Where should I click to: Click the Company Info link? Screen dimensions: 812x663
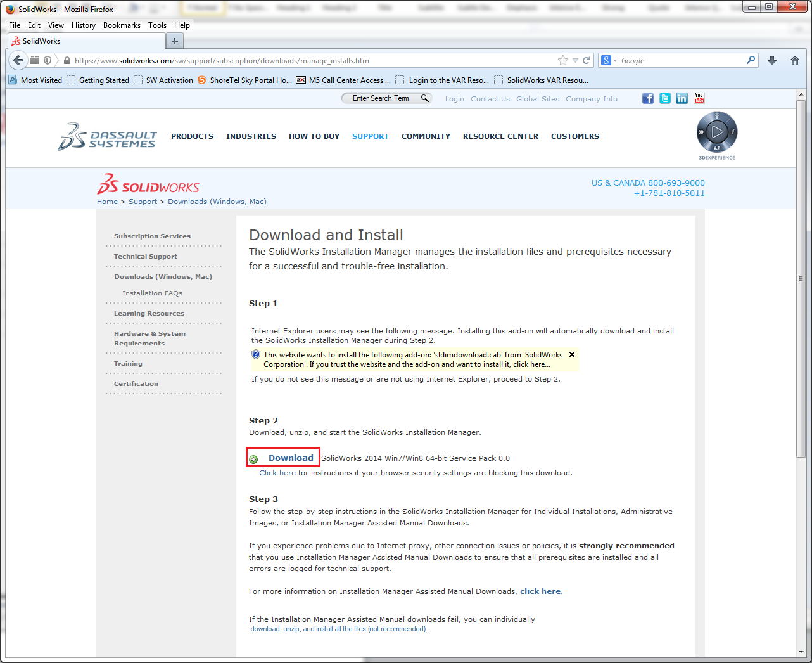tap(592, 99)
